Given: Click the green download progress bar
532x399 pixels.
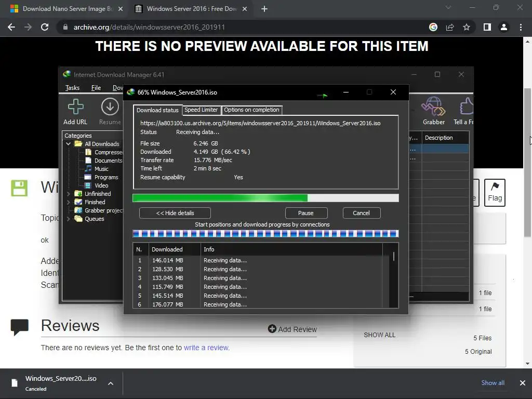Looking at the screenshot, I should [265, 198].
